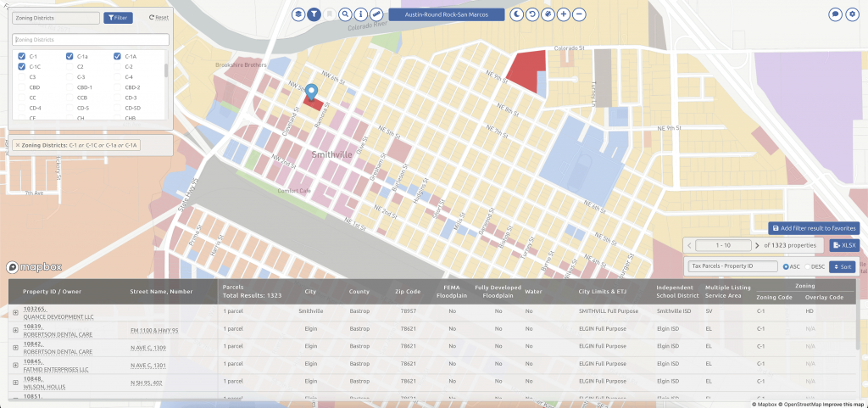Click Property ID / Owner column header
Viewport: 868px width, 408px height.
[52, 292]
